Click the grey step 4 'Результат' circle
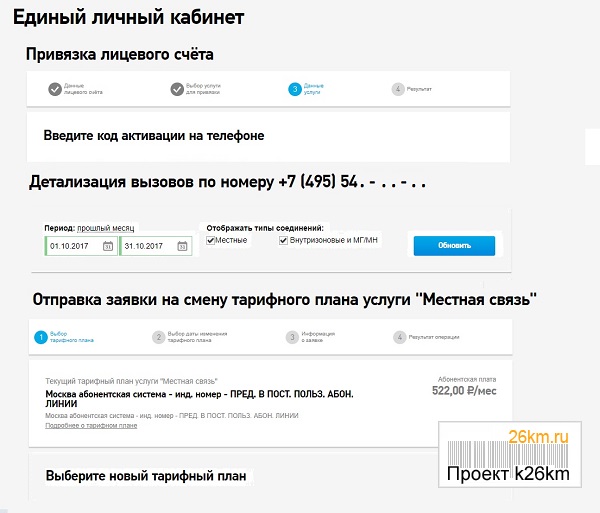The height and width of the screenshot is (513, 600). (398, 89)
